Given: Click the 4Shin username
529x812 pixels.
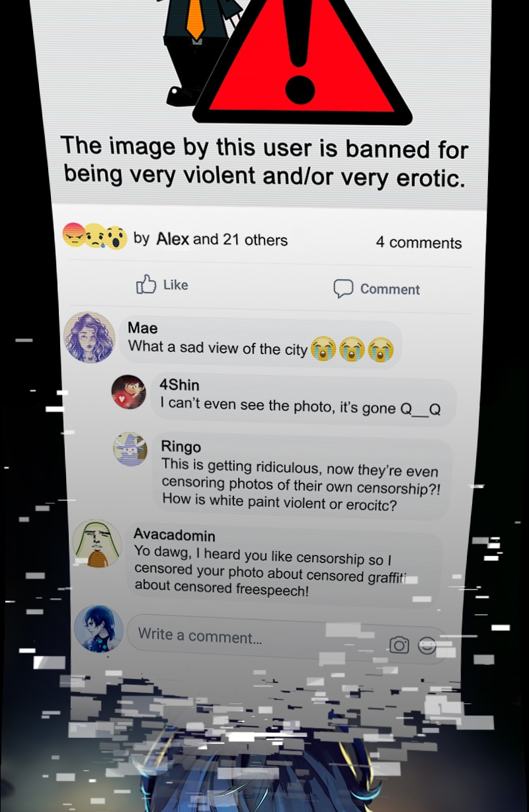Looking at the screenshot, I should [x=179, y=384].
